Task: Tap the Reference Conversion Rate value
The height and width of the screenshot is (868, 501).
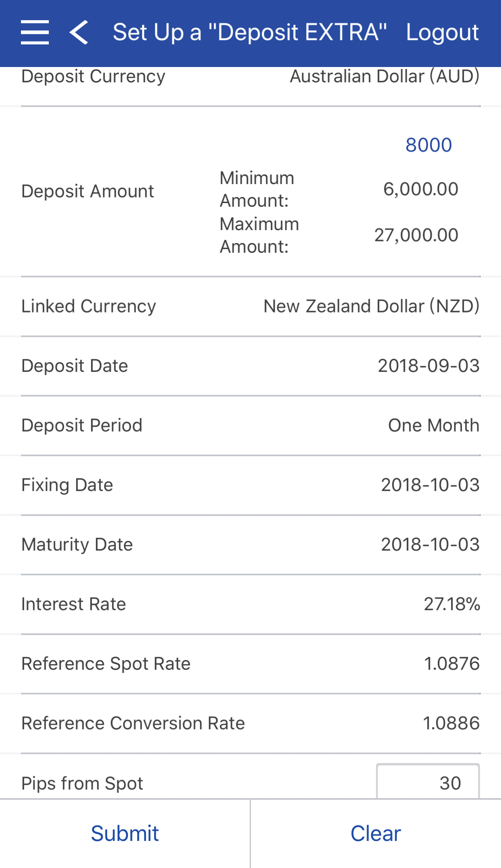Action: (x=451, y=723)
